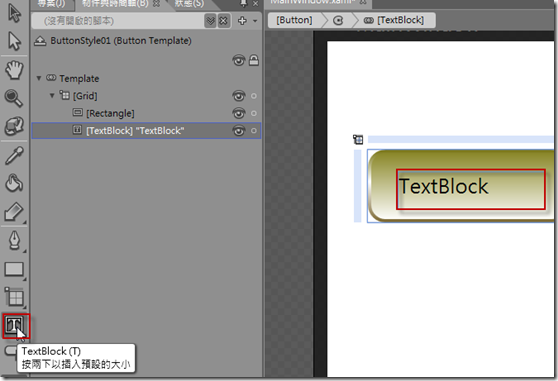The image size is (558, 381).
Task: Return scope via ButtonStyle01 up icon
Action: (x=40, y=41)
